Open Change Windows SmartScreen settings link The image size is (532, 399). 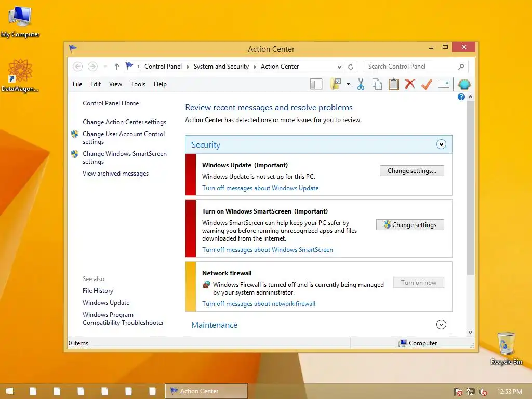pyautogui.click(x=125, y=157)
